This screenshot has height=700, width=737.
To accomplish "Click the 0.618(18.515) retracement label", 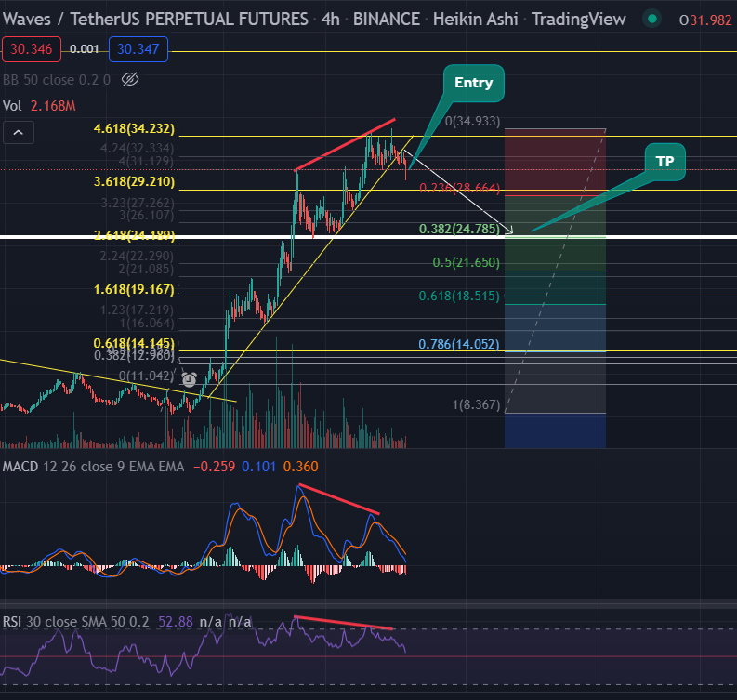I will 459,296.
